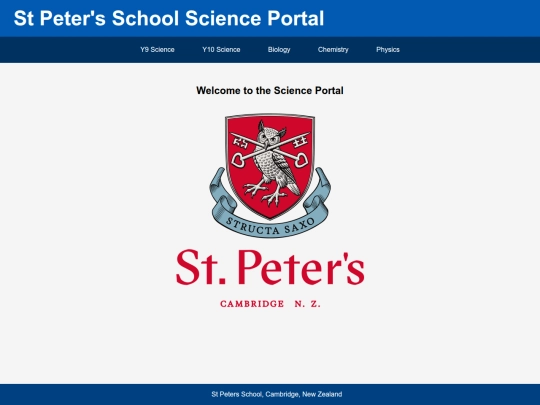The image size is (540, 405).
Task: Click the Welcome to the Science Portal heading
Action: pos(270,91)
